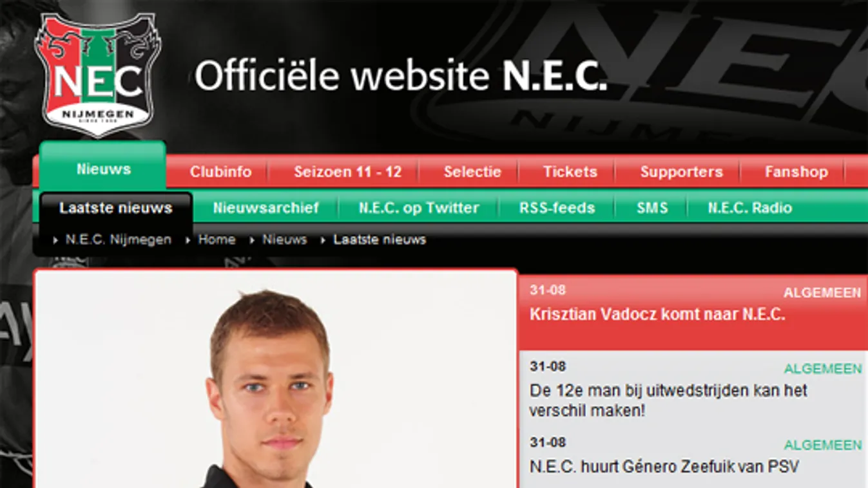Select the Laatste nieuws sub-tab

[x=116, y=208]
